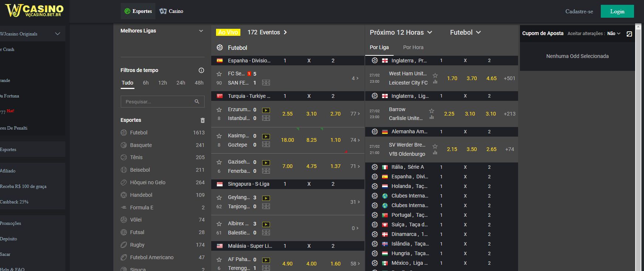This screenshot has height=271, width=644.
Task: Expand the Melhores Ligas section
Action: (x=201, y=31)
